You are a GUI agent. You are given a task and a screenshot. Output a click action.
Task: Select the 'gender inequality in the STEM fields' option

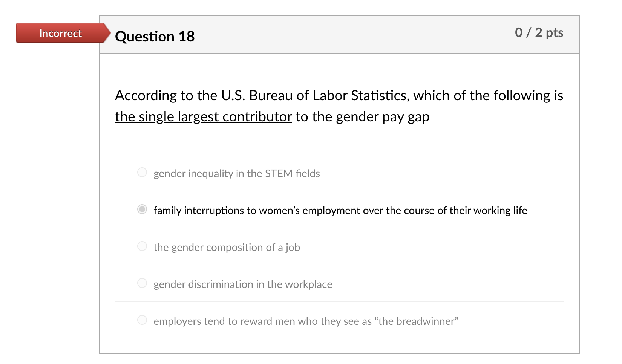pyautogui.click(x=236, y=173)
